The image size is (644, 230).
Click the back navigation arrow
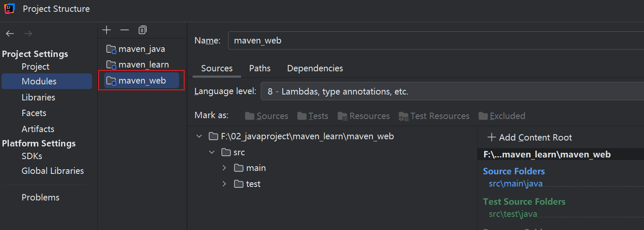[10, 34]
